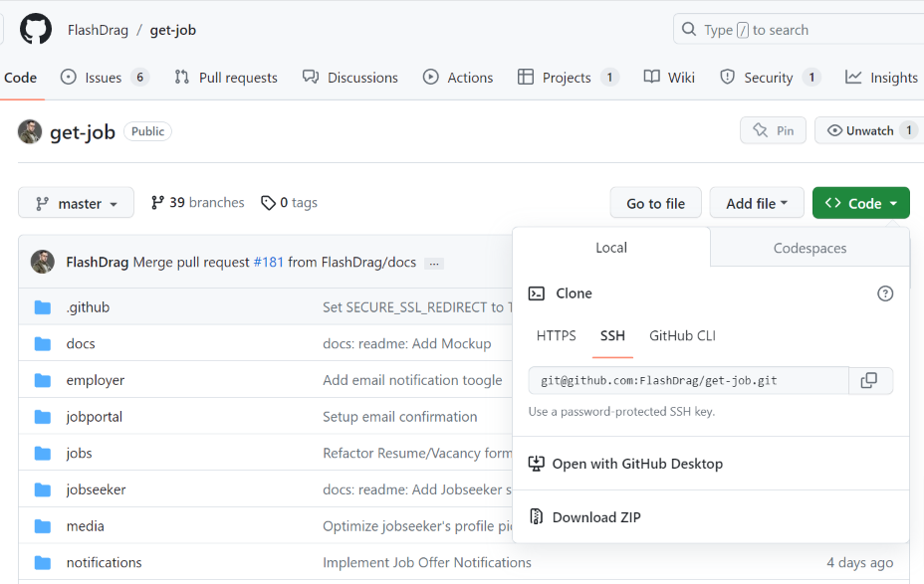Open the docs folder
Viewport: 924px width, 584px height.
click(x=81, y=344)
